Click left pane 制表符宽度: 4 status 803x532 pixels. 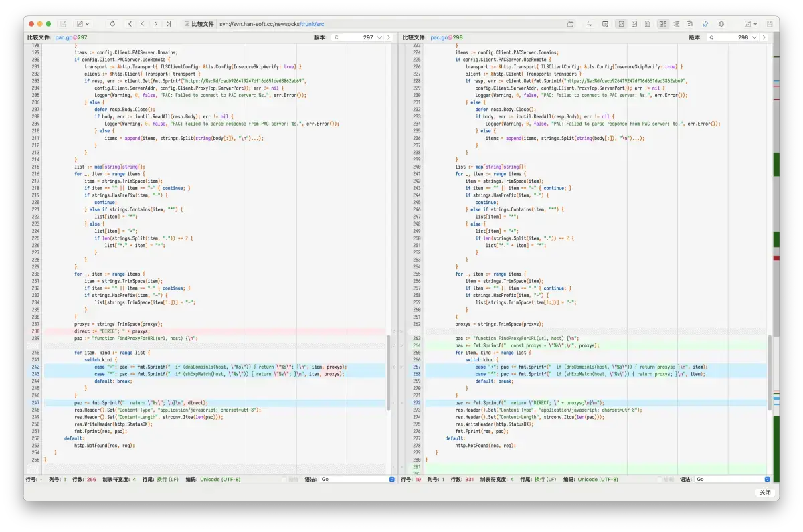point(119,479)
